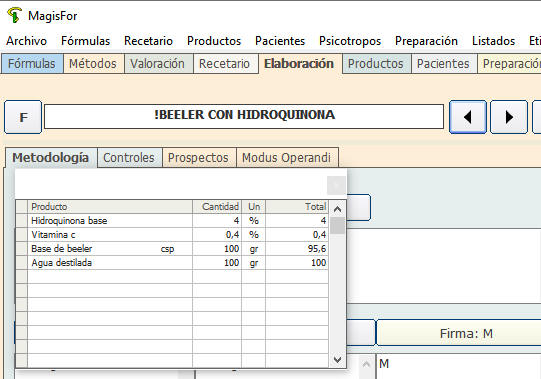Open the Recetario menu in menu bar
The height and width of the screenshot is (379, 541).
[148, 41]
